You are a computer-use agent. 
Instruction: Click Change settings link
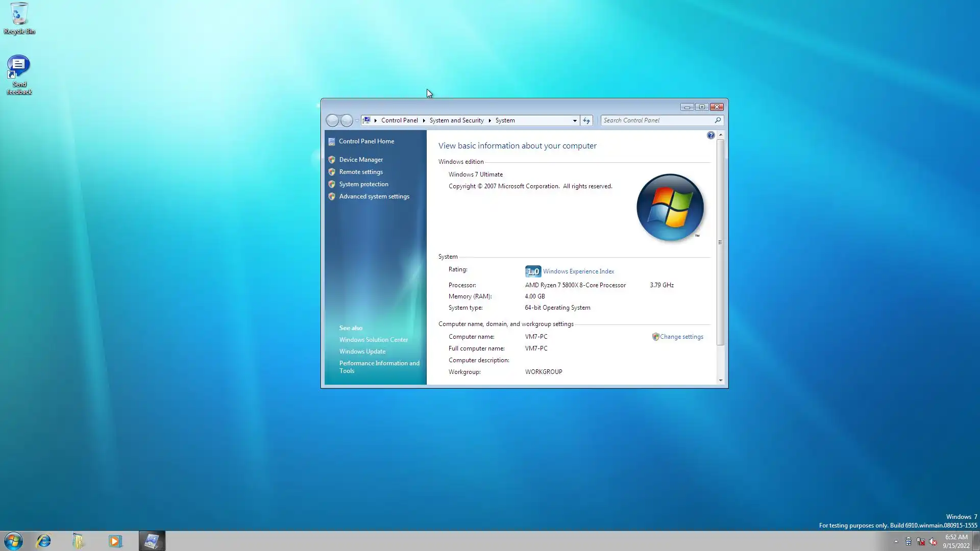tap(681, 337)
